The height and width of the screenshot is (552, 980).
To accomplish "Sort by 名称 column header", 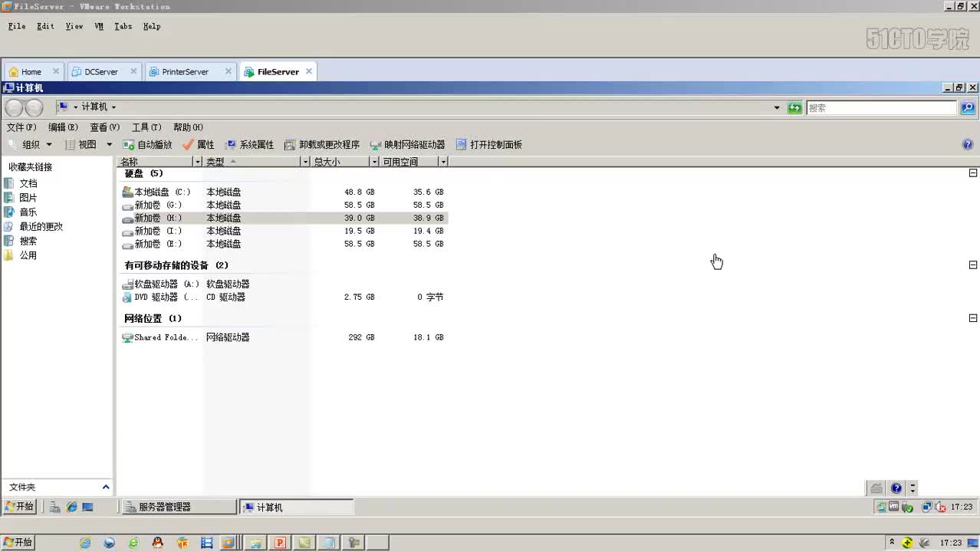I will [x=156, y=162].
